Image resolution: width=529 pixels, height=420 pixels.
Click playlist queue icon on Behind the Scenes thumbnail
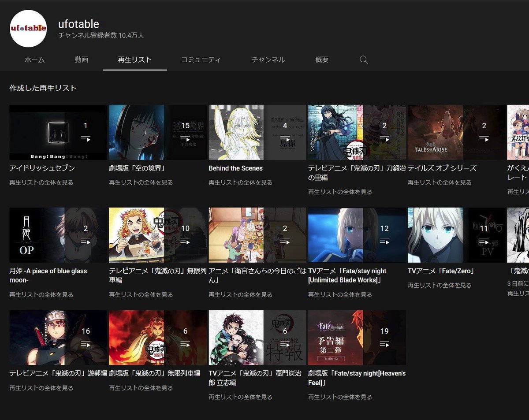click(285, 139)
